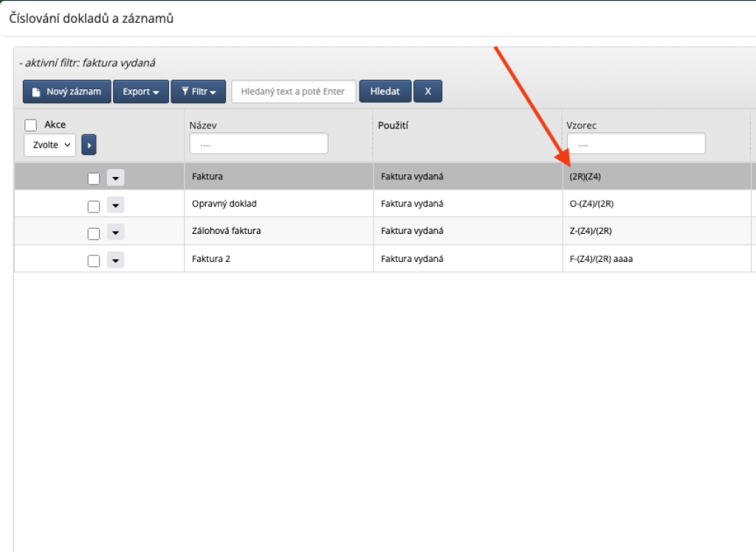Click the search text input field

coord(294,92)
